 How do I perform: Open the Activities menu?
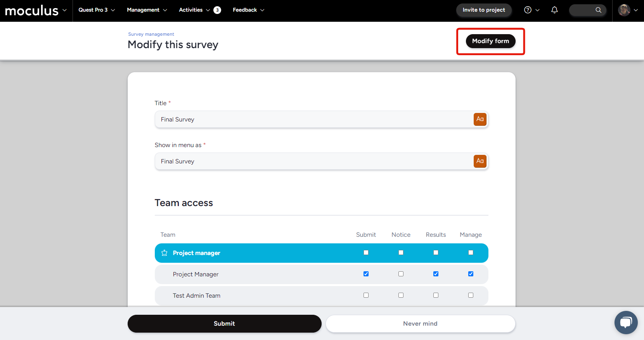(x=194, y=10)
